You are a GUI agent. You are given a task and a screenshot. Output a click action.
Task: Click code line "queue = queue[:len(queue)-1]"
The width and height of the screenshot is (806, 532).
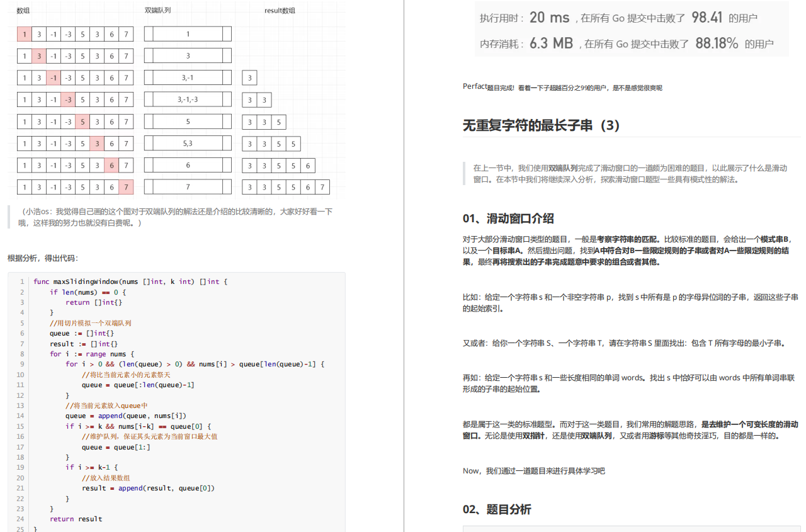(x=138, y=385)
